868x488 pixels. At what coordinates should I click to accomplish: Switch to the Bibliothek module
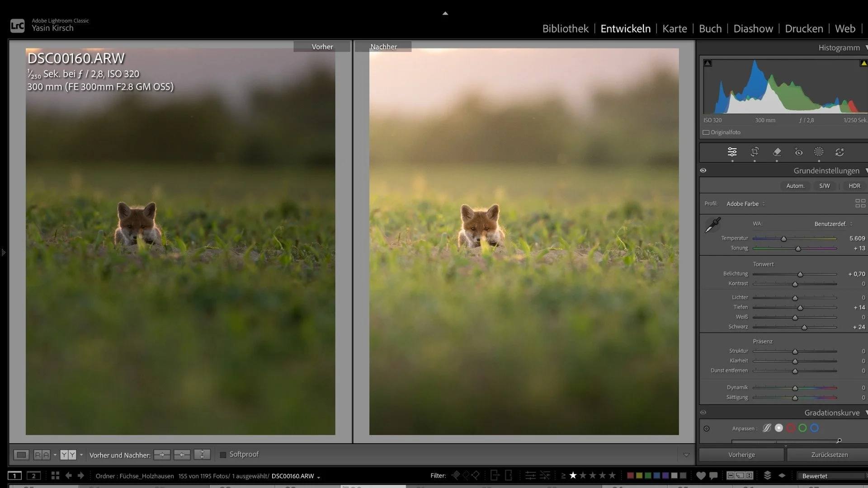click(x=565, y=28)
